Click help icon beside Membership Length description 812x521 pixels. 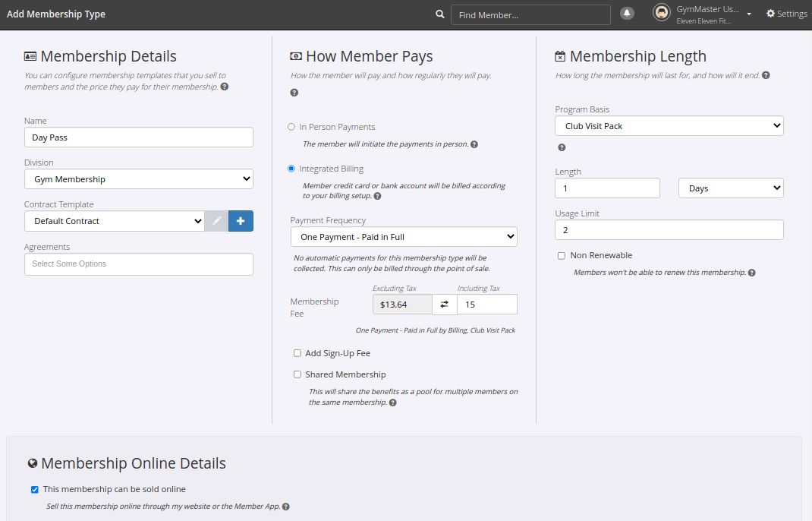766,75
